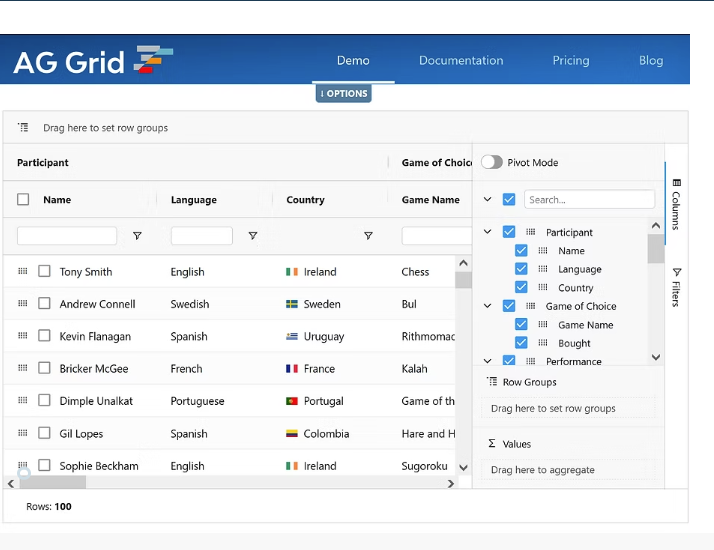Go to the Pricing page
714x550 pixels.
tap(571, 61)
